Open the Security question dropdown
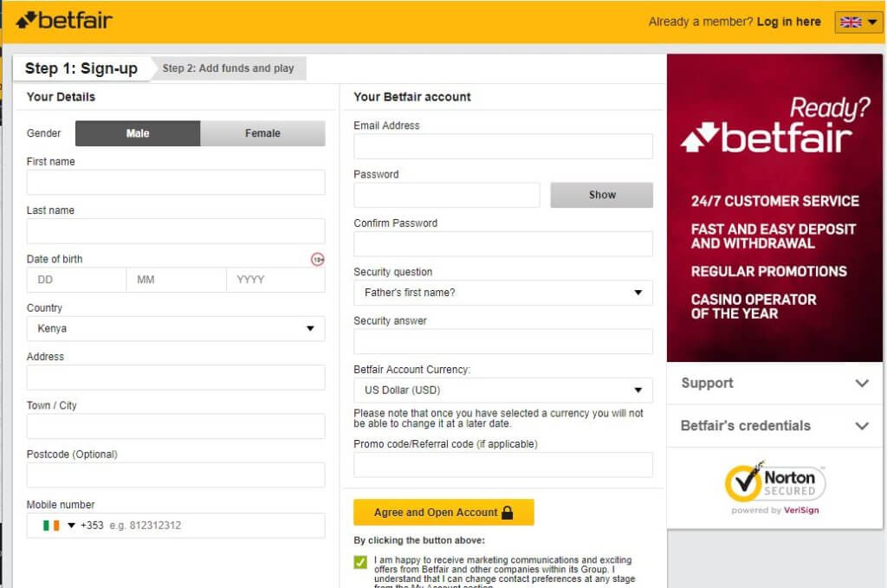The width and height of the screenshot is (887, 588). (503, 293)
